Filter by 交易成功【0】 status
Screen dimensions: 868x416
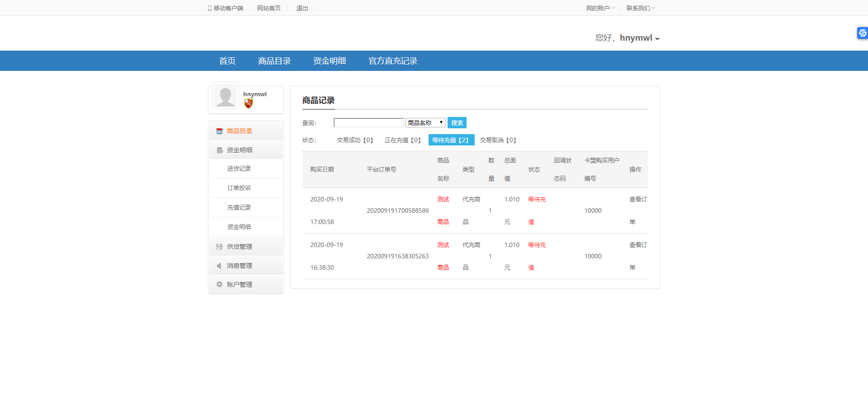point(355,140)
